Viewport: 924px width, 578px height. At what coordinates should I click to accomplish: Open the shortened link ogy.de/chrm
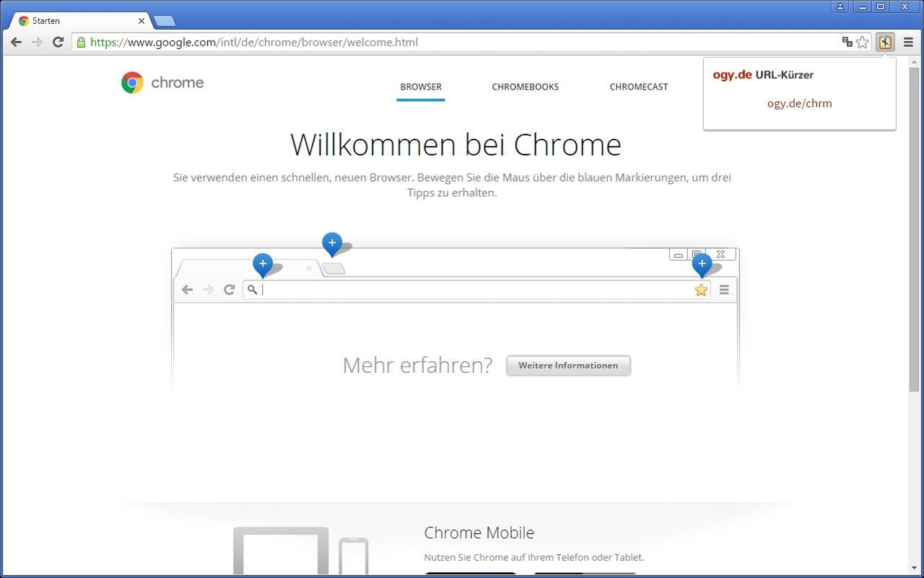[x=799, y=103]
